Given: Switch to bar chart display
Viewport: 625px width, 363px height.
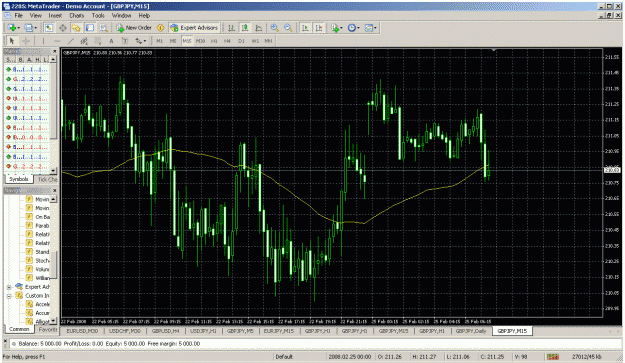Looking at the screenshot, I should pyautogui.click(x=231, y=27).
